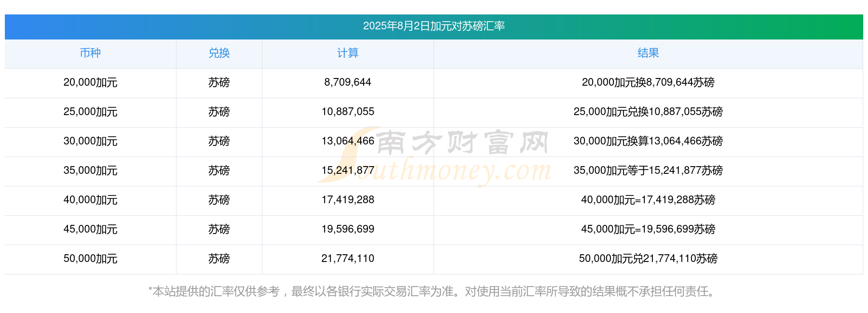Click the 结果 column header
The height and width of the screenshot is (313, 868).
click(648, 53)
